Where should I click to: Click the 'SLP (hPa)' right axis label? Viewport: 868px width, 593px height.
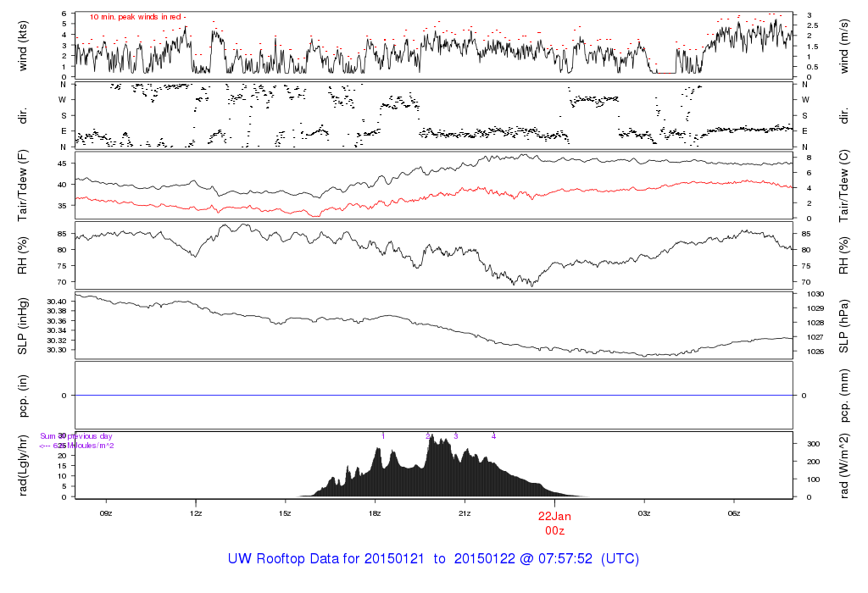[x=844, y=325]
